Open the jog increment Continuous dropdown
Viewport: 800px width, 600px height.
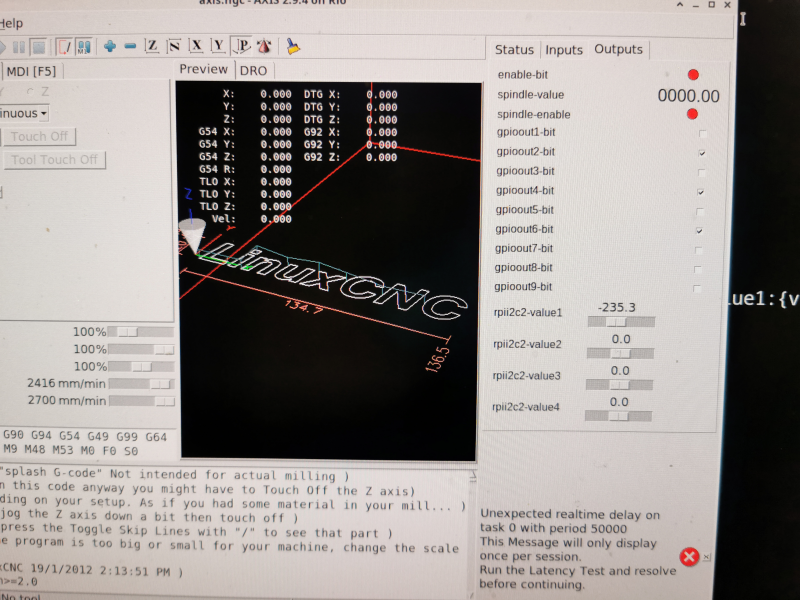click(x=25, y=113)
